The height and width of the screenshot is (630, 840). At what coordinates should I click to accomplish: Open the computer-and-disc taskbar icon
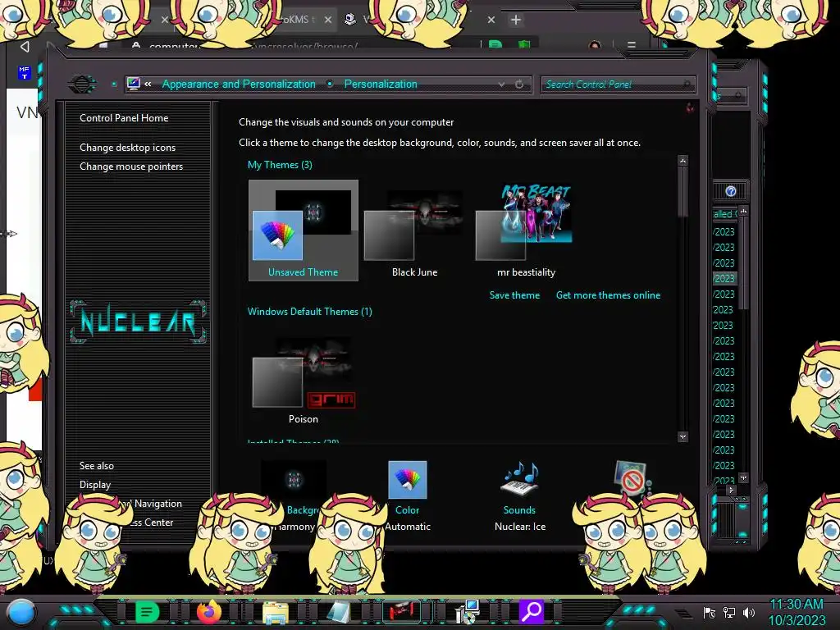467,612
